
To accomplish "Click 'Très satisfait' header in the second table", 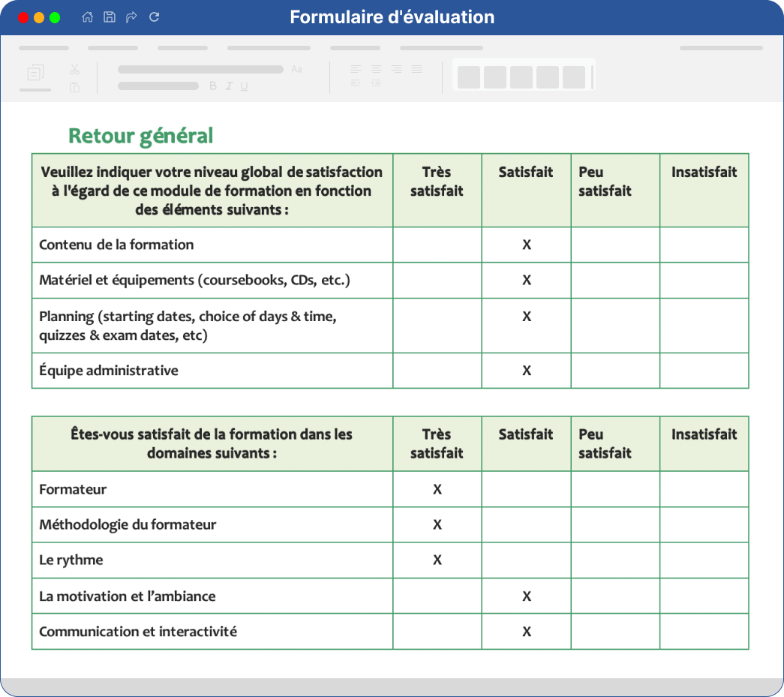I will click(437, 443).
